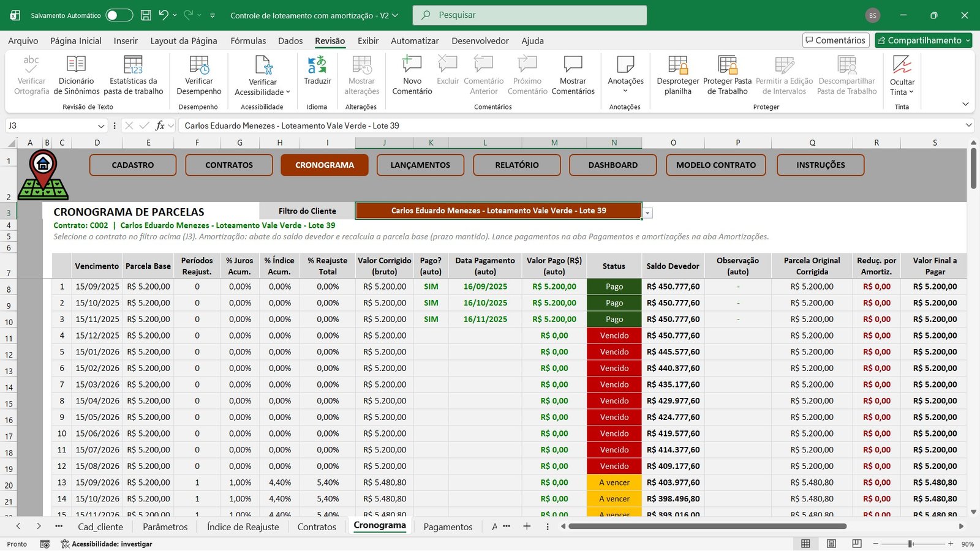
Task: Open Filtro do Cliente dropdown arrow
Action: pos(647,213)
